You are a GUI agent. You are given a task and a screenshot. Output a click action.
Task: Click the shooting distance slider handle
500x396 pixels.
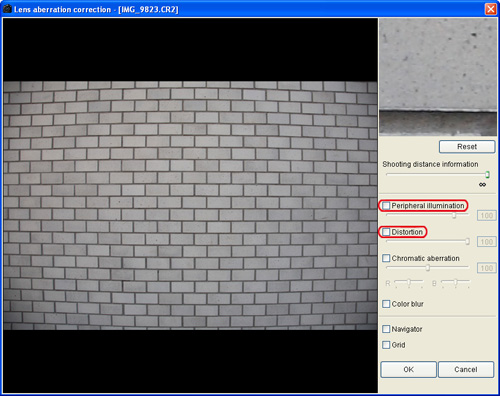pyautogui.click(x=487, y=174)
